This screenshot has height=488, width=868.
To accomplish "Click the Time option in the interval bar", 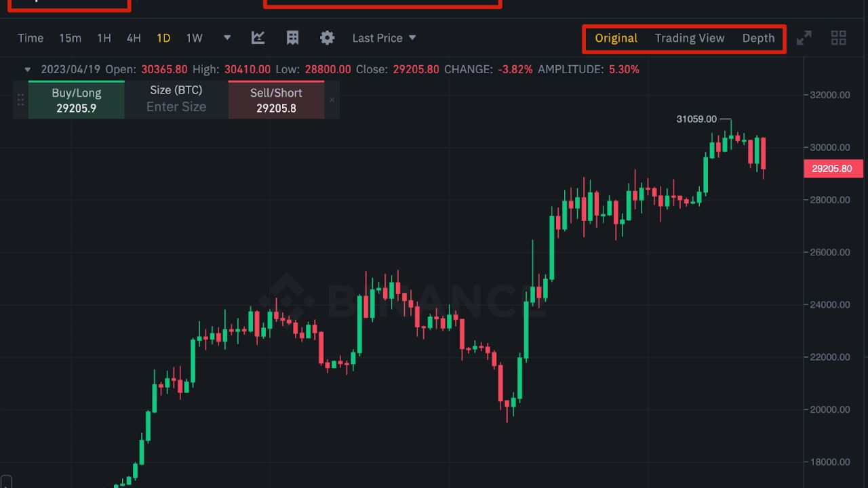I will coord(30,38).
